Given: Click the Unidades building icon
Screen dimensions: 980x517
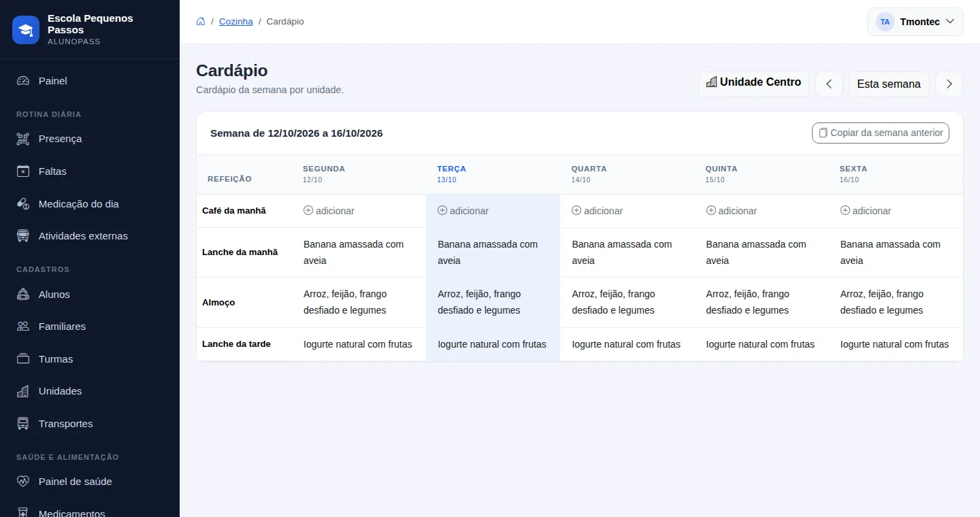Looking at the screenshot, I should [x=23, y=391].
